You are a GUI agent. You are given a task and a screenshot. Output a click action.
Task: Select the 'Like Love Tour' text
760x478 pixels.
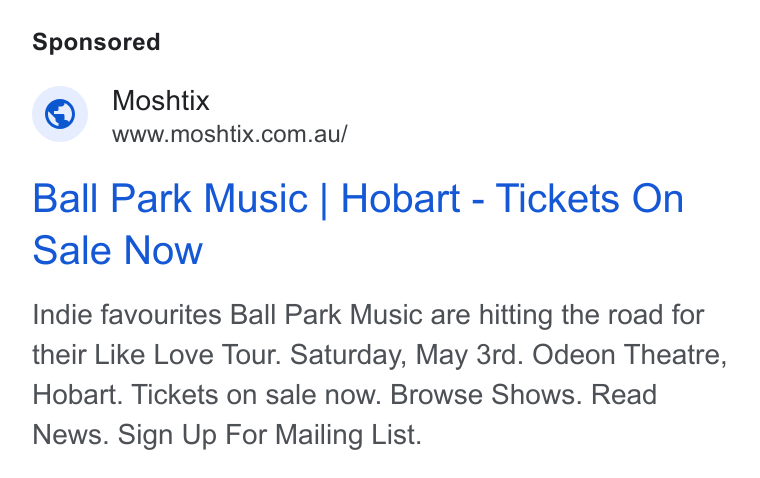pyautogui.click(x=188, y=354)
